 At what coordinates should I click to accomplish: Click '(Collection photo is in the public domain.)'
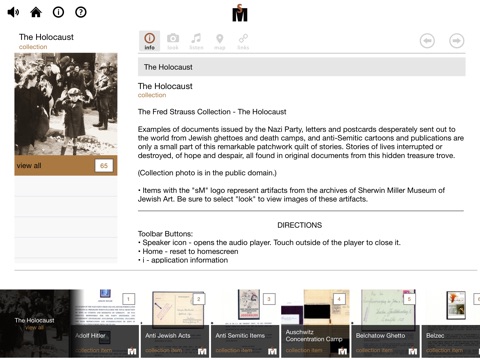(x=207, y=173)
